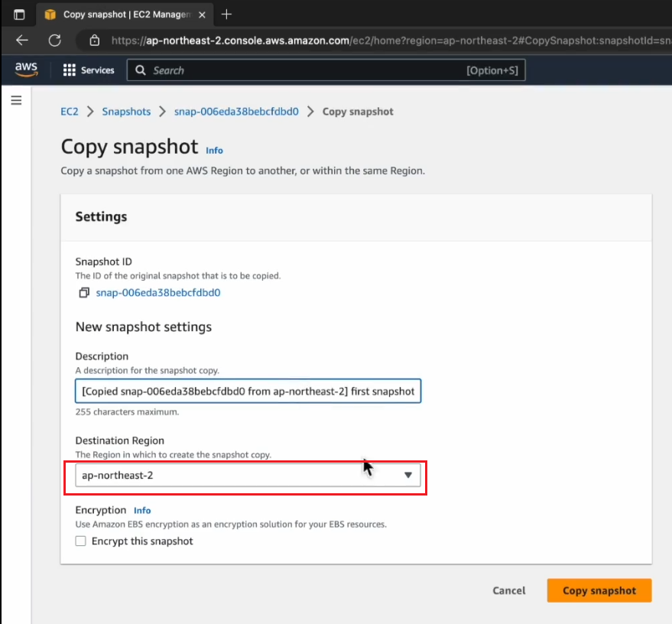The image size is (672, 624).
Task: Open a new browser tab
Action: [226, 15]
